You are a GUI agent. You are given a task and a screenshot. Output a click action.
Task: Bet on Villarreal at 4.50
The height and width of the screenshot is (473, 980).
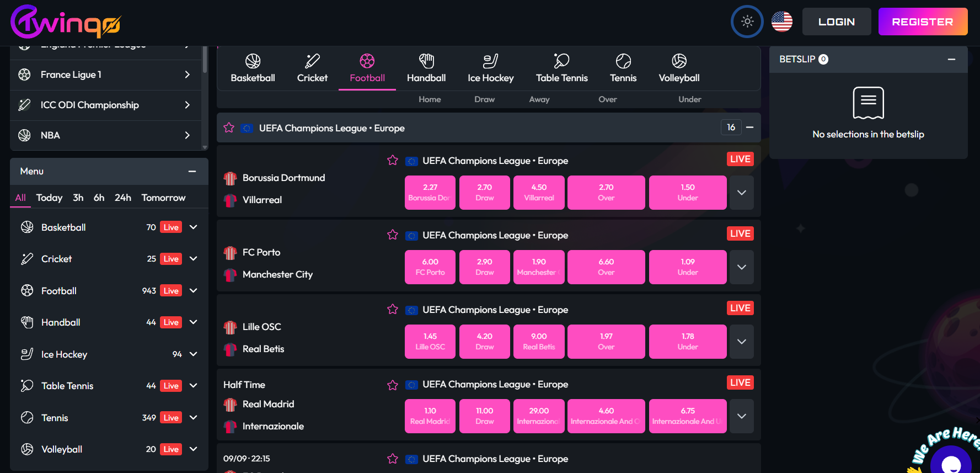click(539, 193)
